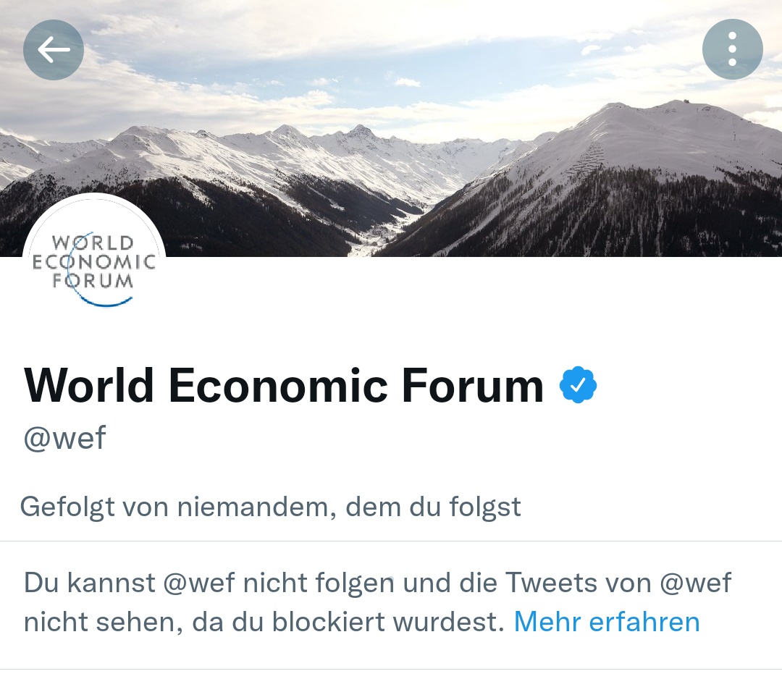Open the "Mehr erfahren" link
The width and height of the screenshot is (782, 700).
tap(607, 622)
